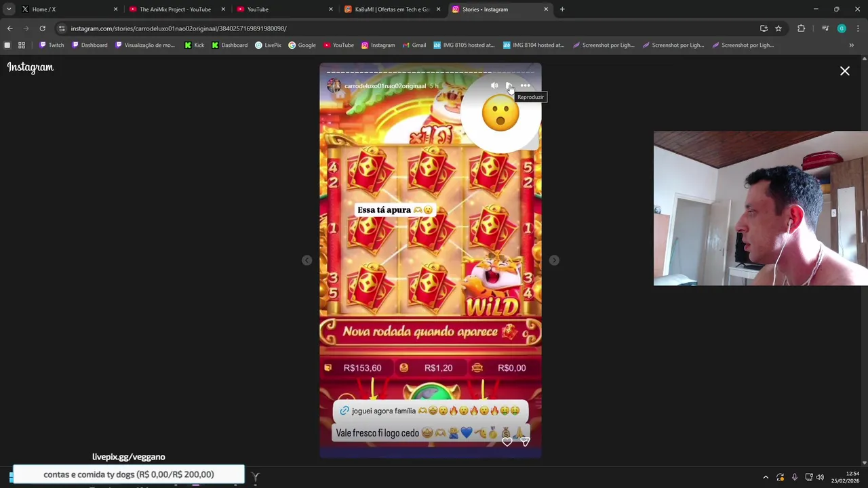The width and height of the screenshot is (868, 488).
Task: Click the story play button (Reproduzir)
Action: click(509, 85)
